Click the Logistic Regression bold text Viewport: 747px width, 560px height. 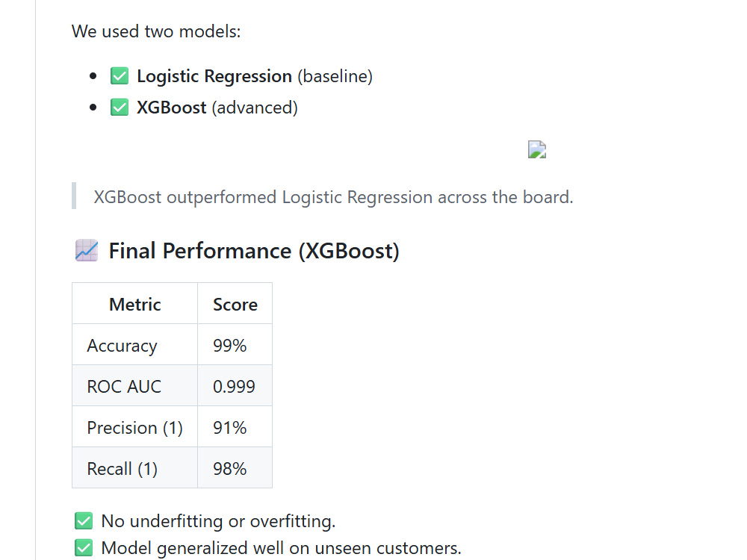214,76
